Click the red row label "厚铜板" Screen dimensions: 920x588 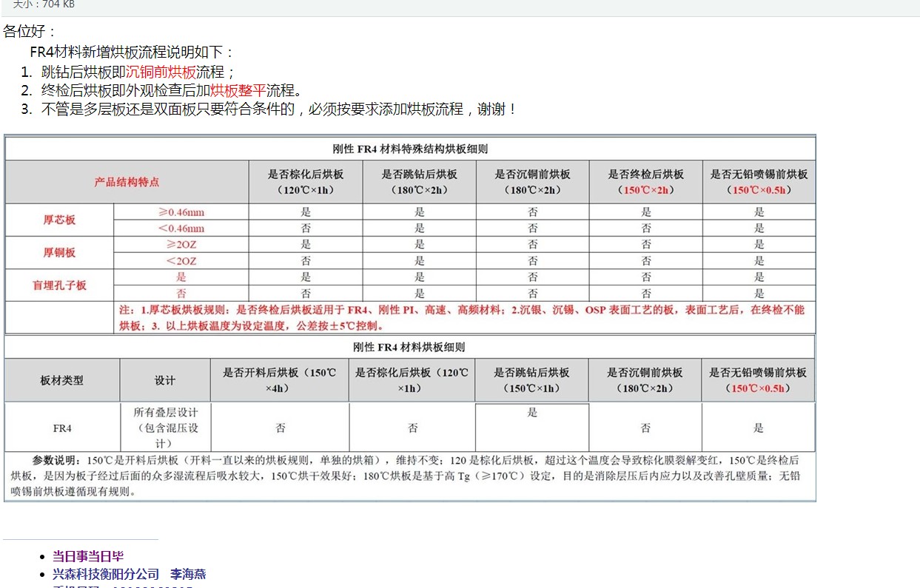[x=59, y=253]
